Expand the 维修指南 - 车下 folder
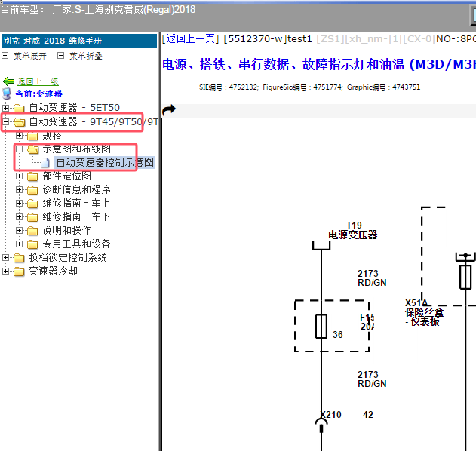Image resolution: width=476 pixels, height=451 pixels. click(19, 216)
